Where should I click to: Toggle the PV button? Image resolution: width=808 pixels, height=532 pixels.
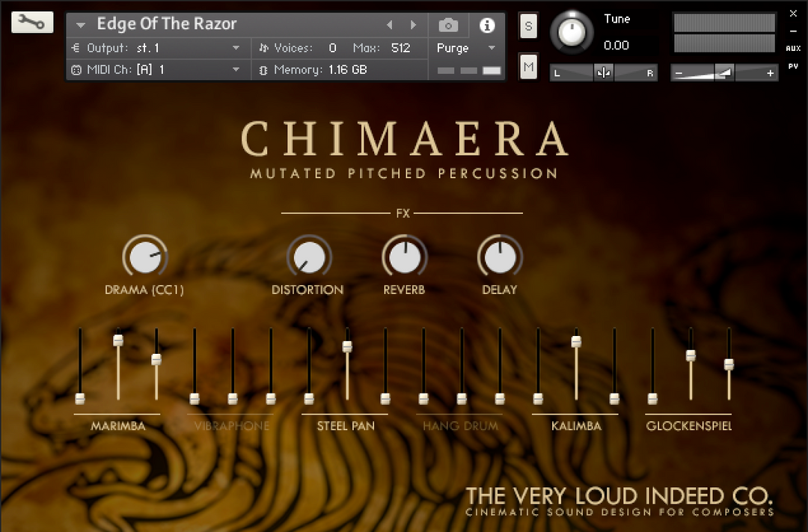[793, 66]
